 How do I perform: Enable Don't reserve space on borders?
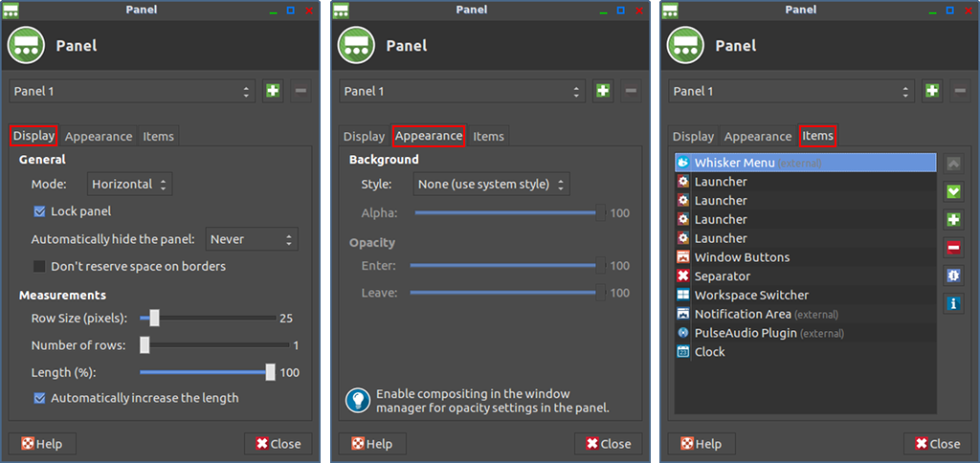point(39,266)
